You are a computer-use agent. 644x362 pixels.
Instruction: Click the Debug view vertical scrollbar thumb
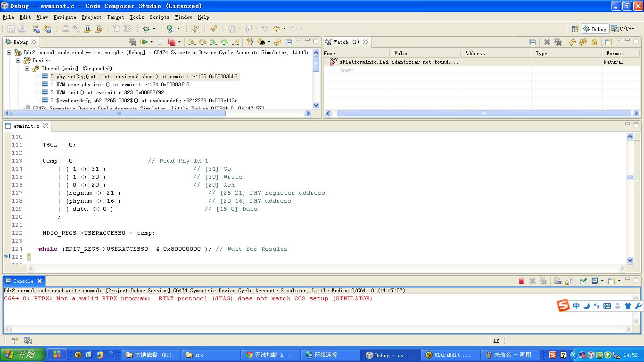click(316, 64)
